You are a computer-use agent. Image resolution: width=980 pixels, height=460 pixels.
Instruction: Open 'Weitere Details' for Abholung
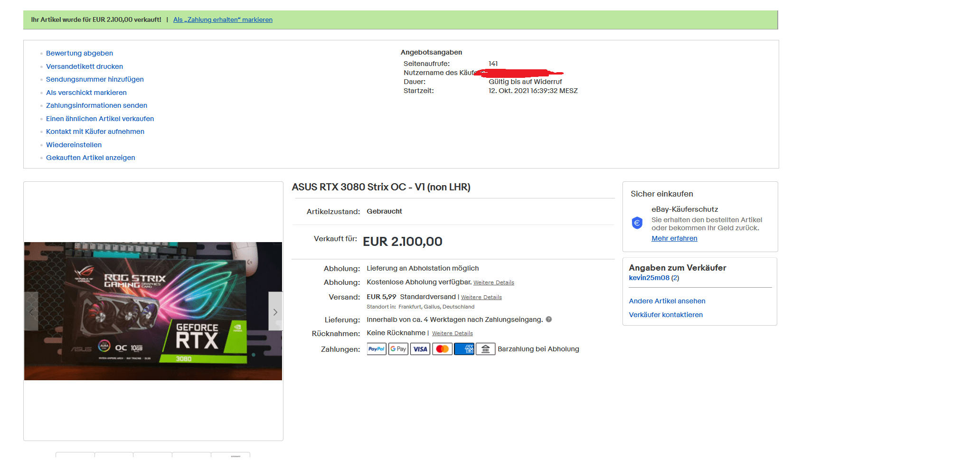click(494, 282)
